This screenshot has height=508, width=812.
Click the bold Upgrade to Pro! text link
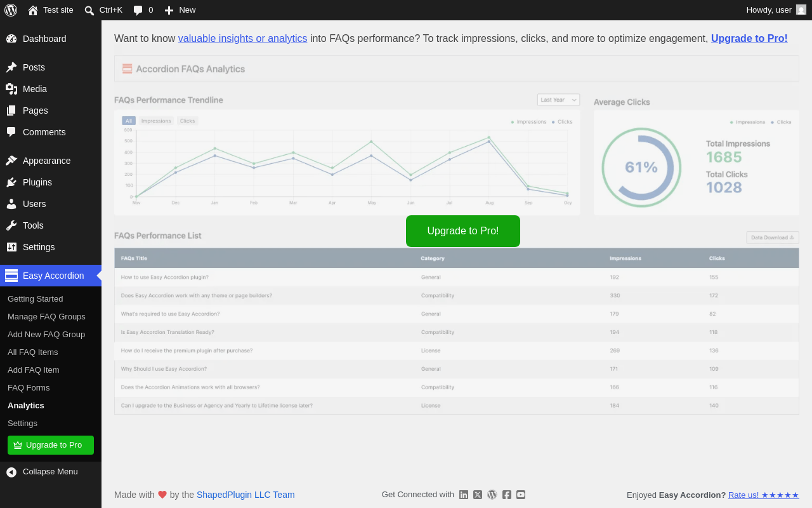[749, 38]
